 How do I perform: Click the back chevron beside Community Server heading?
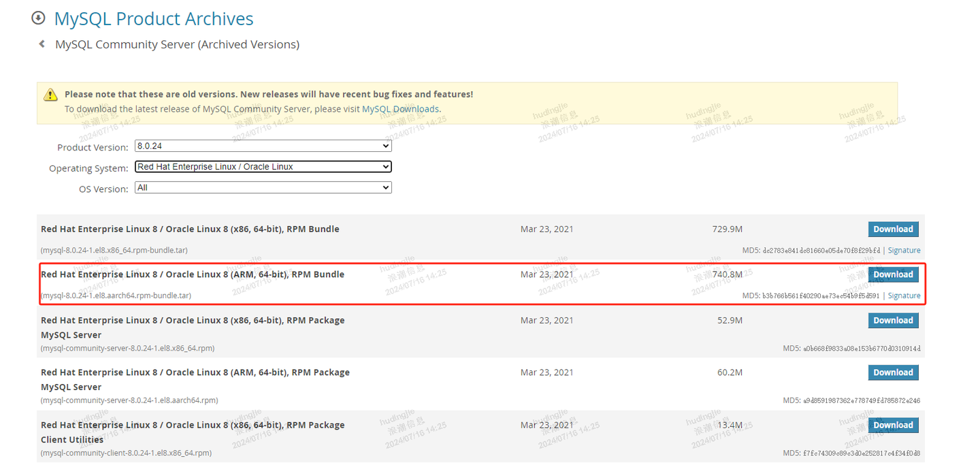click(x=41, y=44)
